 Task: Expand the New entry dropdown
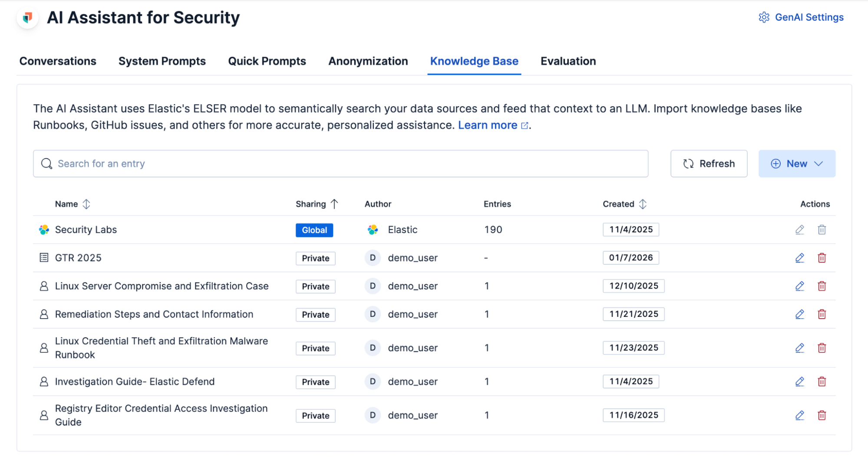[797, 164]
